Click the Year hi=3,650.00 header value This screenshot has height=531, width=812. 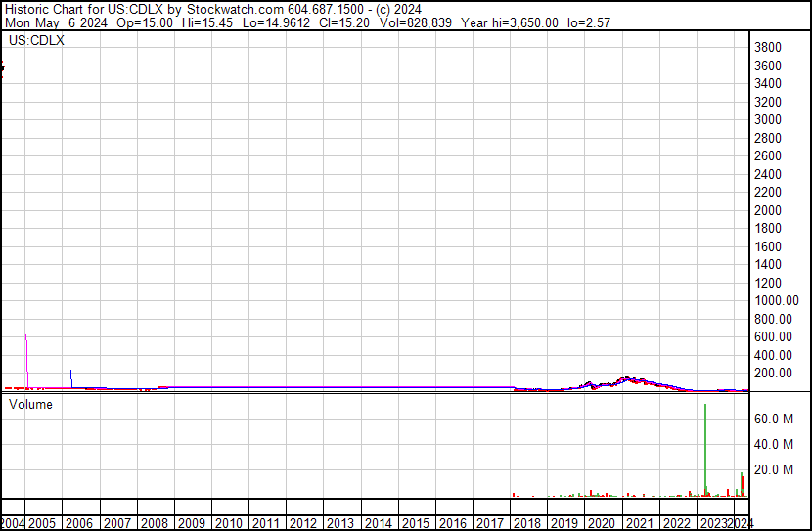[510, 22]
